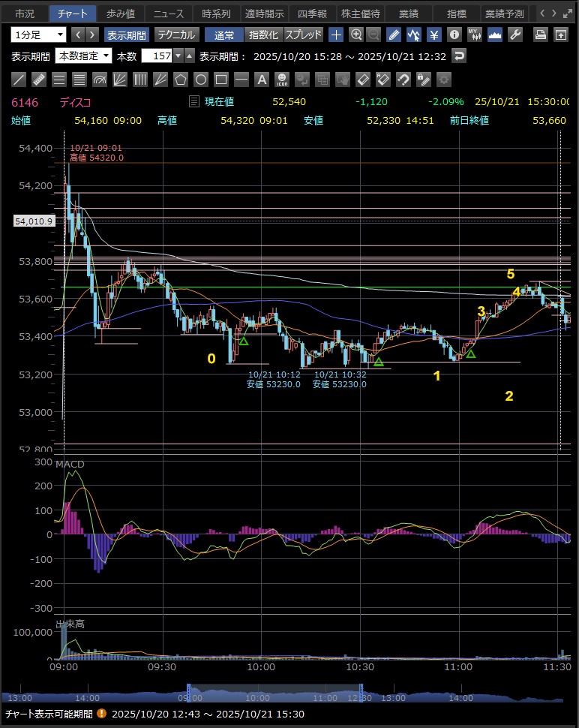Open the 本数指定 display period dropdown
579x728 pixels.
point(84,56)
